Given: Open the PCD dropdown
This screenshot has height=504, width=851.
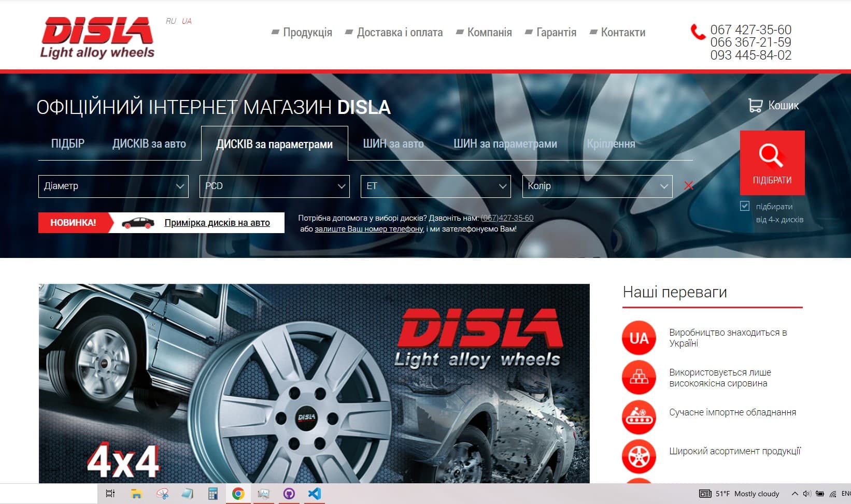Looking at the screenshot, I should tap(274, 186).
